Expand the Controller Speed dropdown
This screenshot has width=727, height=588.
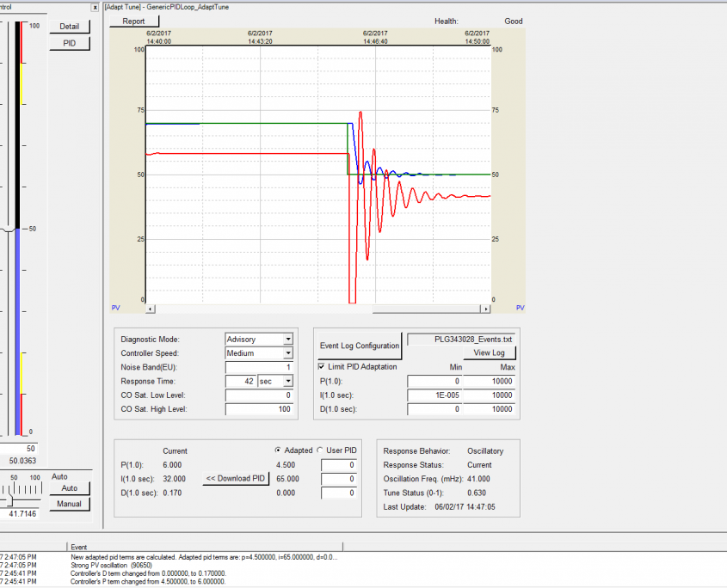tap(288, 353)
